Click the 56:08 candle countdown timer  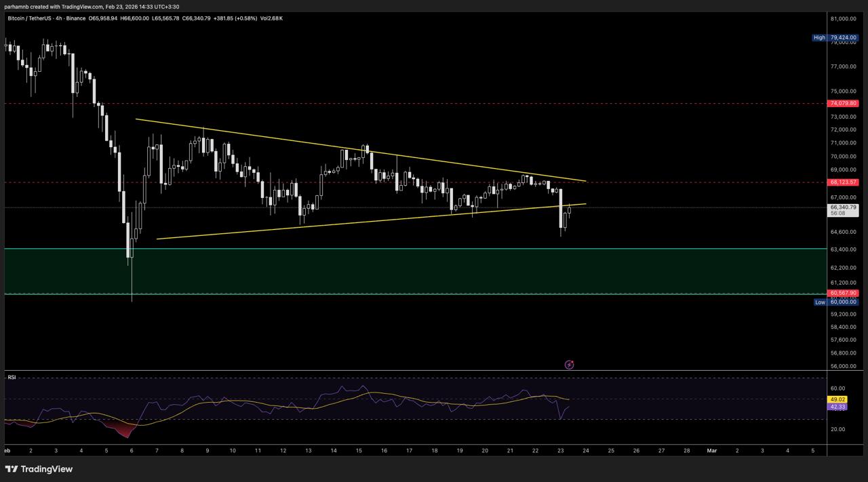[x=837, y=214]
